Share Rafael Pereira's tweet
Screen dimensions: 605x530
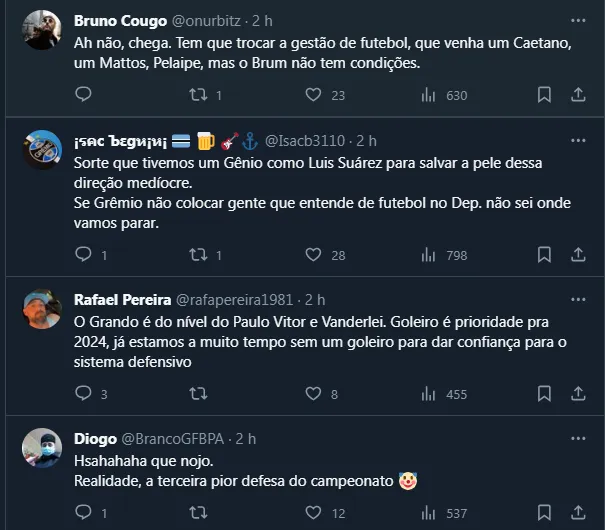(578, 394)
